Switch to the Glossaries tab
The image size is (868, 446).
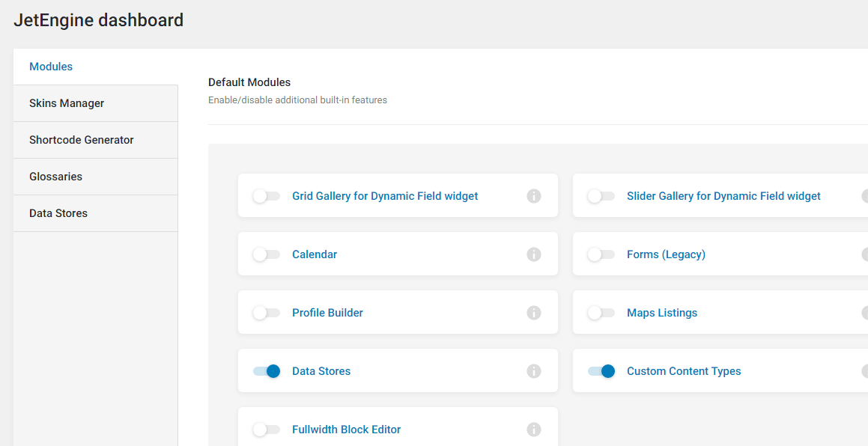[x=96, y=177]
